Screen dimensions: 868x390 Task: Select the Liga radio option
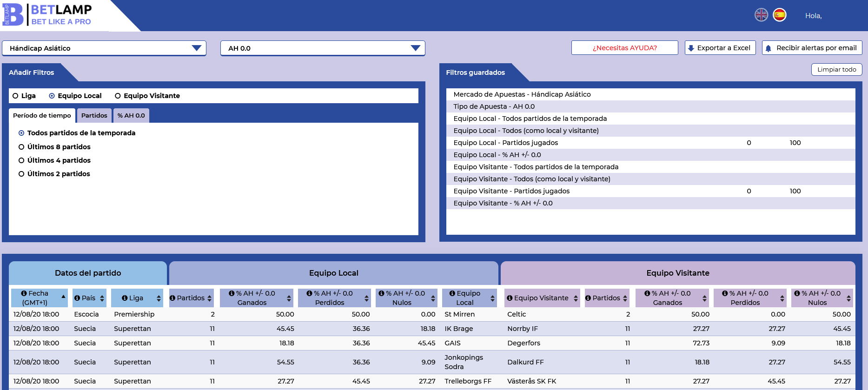pyautogui.click(x=16, y=96)
